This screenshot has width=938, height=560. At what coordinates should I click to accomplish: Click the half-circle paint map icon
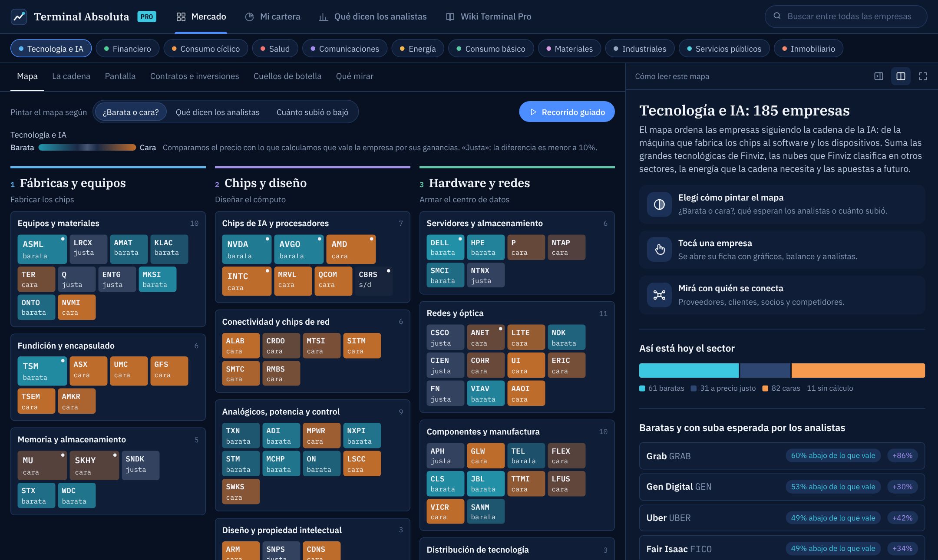click(659, 204)
